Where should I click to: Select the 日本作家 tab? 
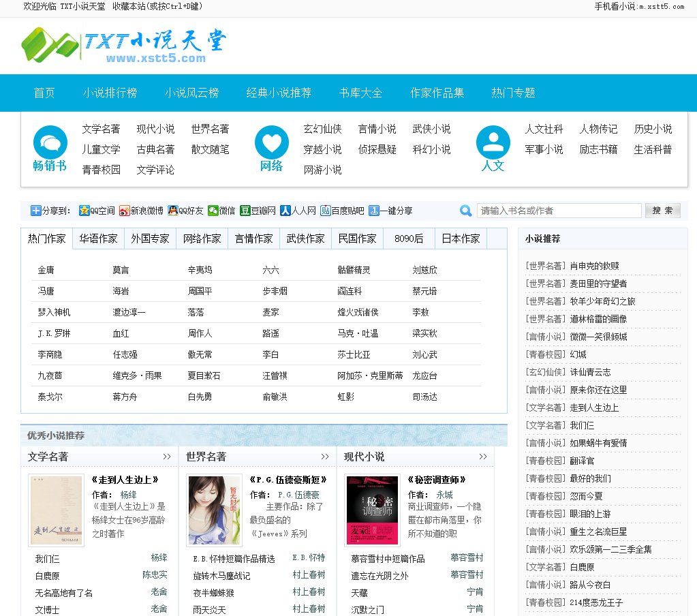pyautogui.click(x=461, y=238)
